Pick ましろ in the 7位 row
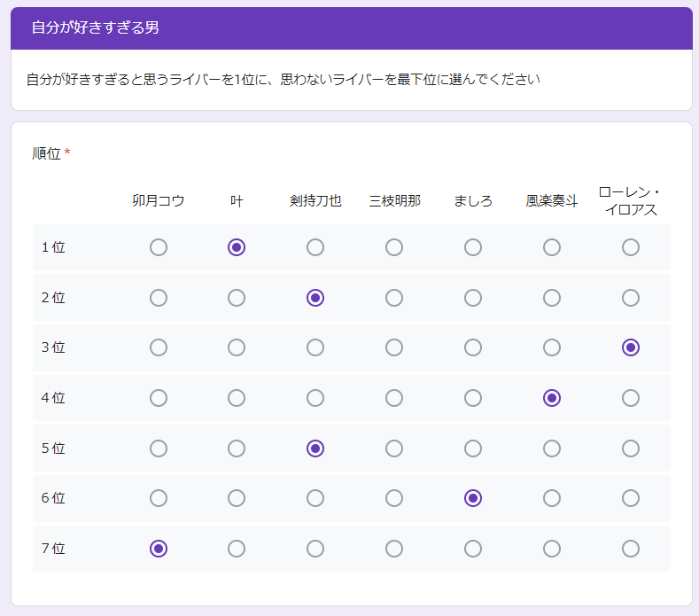 (473, 549)
